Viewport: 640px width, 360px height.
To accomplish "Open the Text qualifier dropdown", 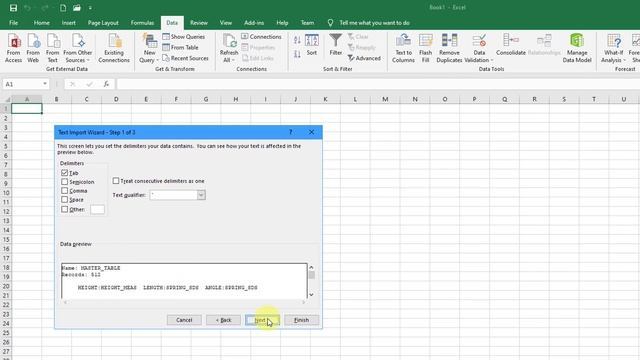I will 201,195.
